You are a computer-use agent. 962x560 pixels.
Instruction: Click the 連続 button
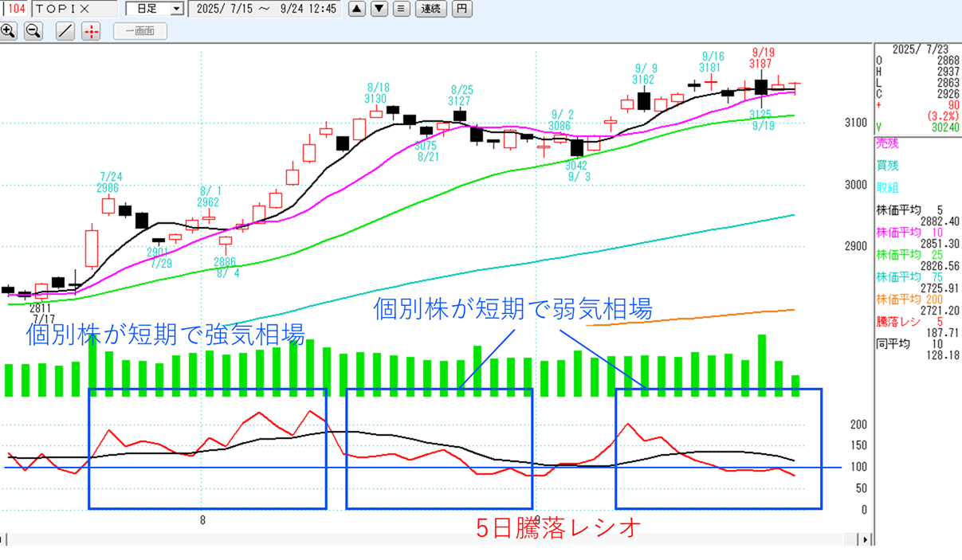point(430,9)
